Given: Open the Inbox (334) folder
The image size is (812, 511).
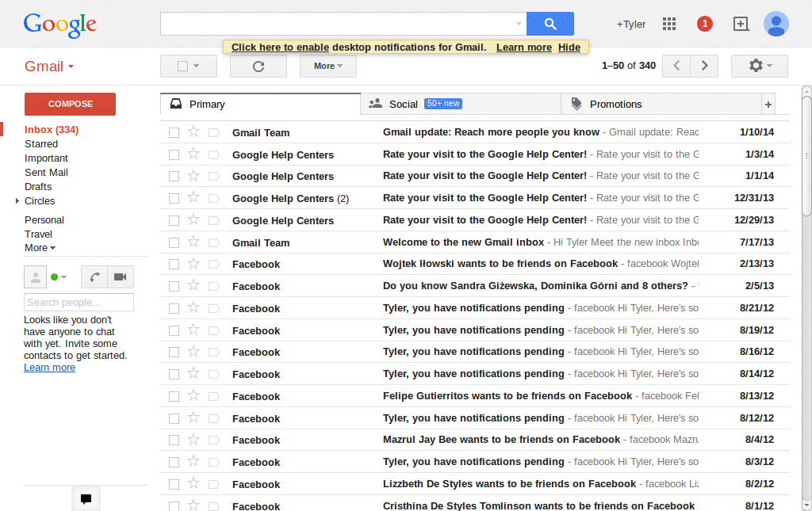Looking at the screenshot, I should 52,130.
